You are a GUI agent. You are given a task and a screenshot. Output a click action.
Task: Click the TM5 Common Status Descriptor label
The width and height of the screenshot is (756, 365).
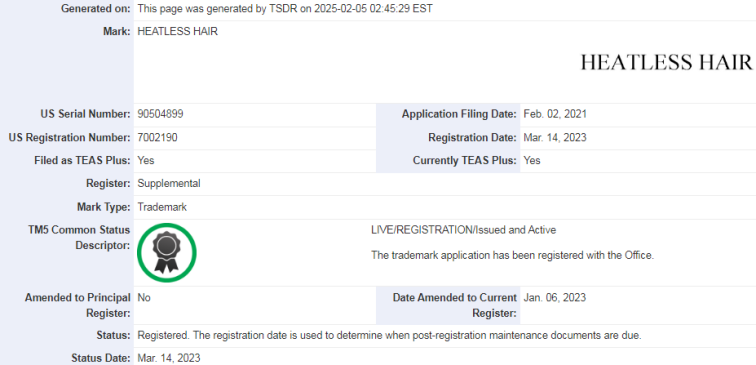(79, 238)
